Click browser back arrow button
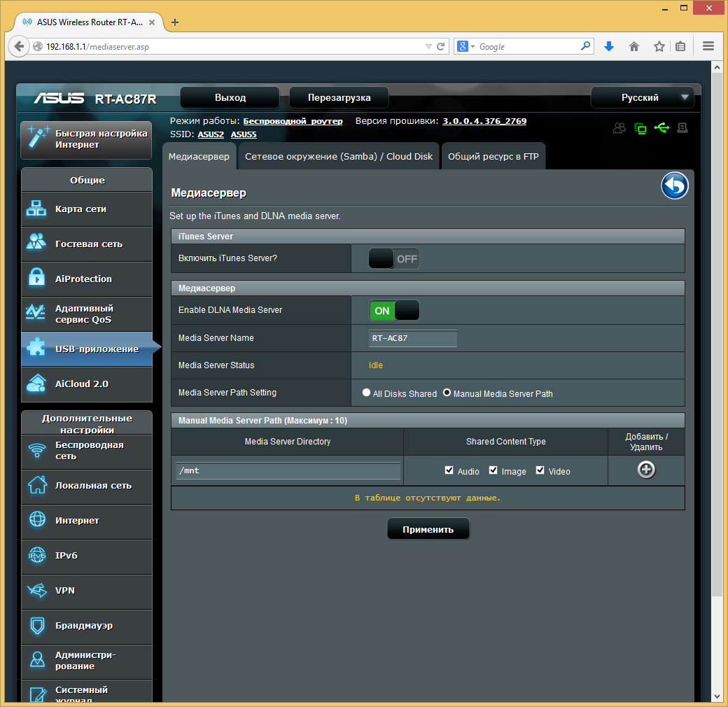728x707 pixels. (19, 46)
